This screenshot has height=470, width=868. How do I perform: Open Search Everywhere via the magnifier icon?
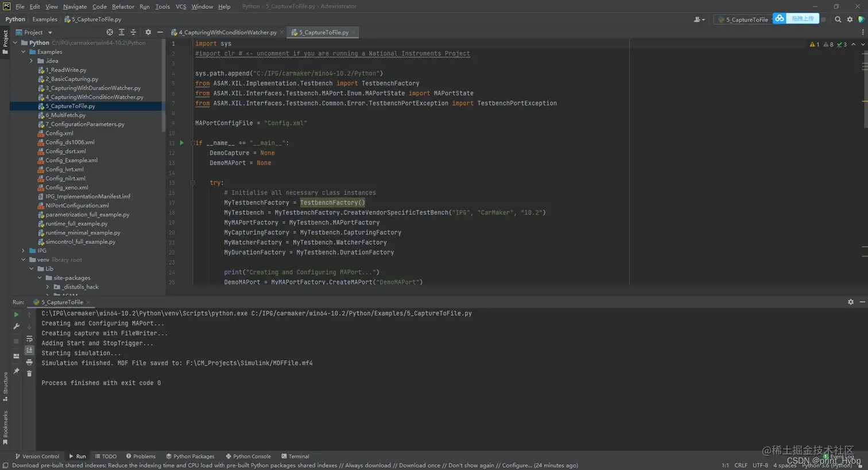pos(838,20)
